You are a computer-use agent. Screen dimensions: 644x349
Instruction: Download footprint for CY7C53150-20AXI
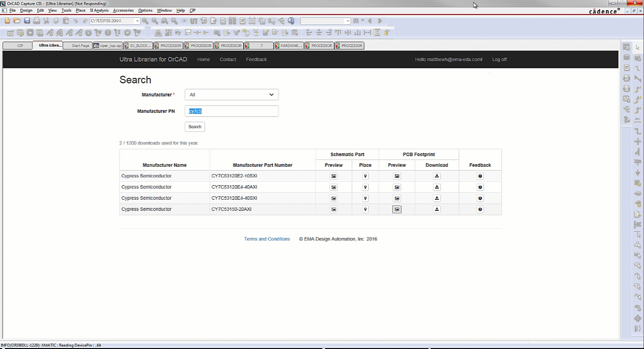(437, 209)
